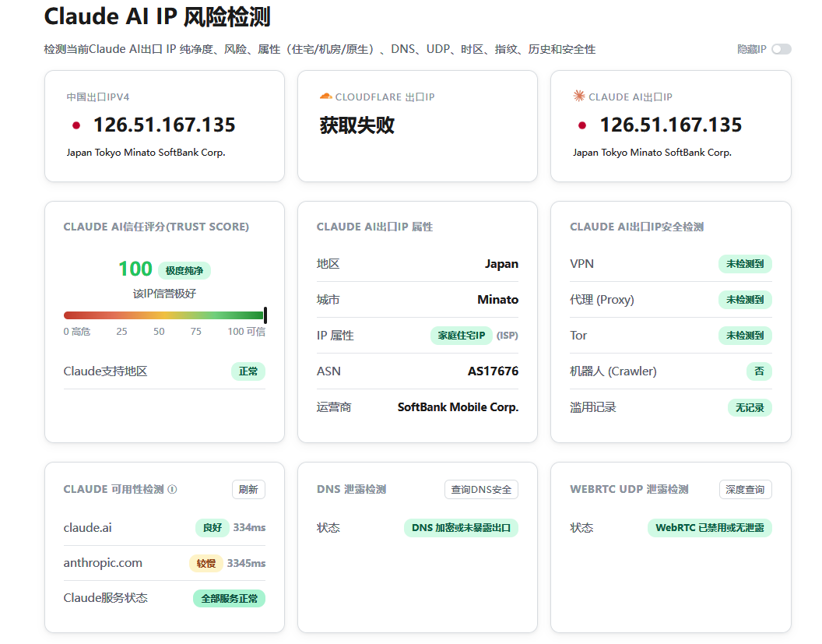822x644 pixels.
Task: Click the 0 高危 scale label
Action: pos(76,332)
